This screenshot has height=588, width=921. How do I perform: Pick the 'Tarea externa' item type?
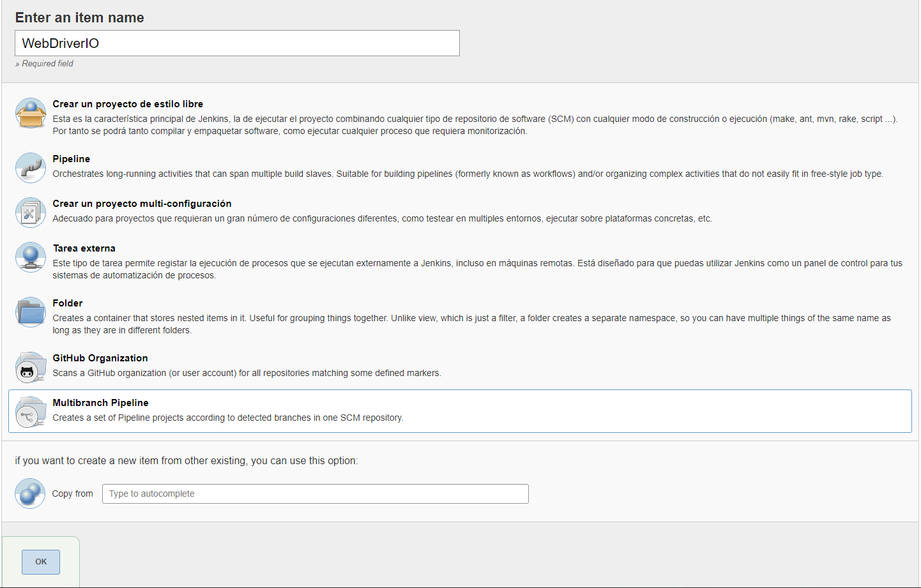[84, 248]
